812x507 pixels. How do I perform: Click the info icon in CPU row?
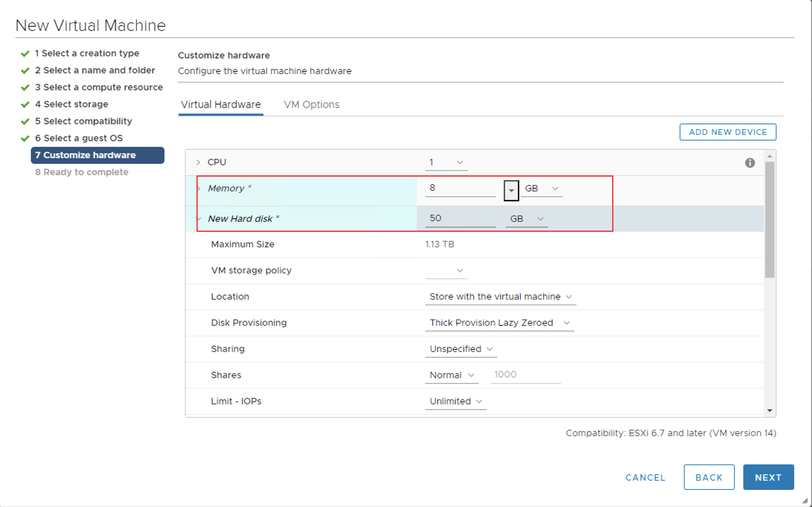pos(749,163)
